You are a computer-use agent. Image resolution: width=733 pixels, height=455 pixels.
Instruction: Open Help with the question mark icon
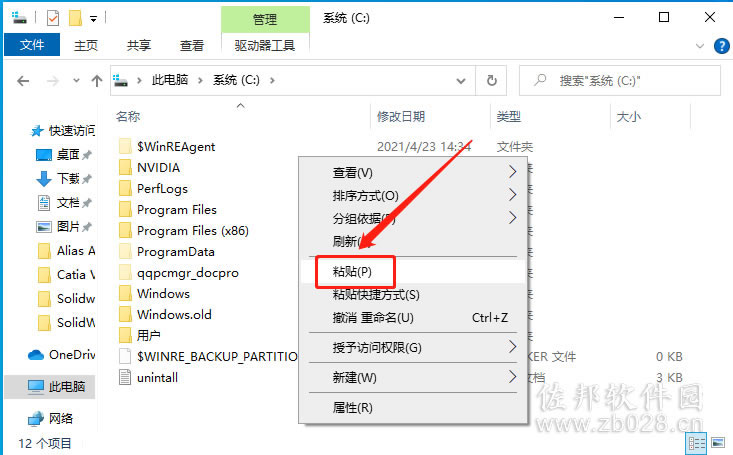pyautogui.click(x=721, y=46)
